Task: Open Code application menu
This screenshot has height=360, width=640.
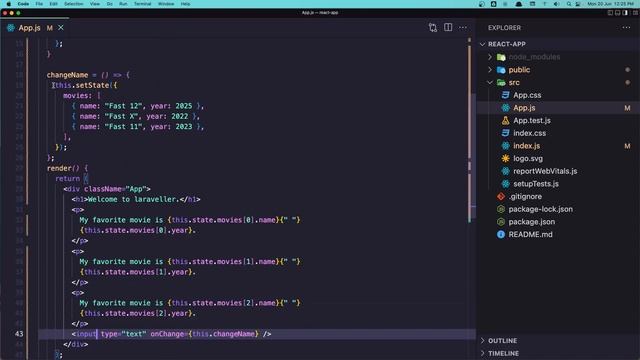Action: (x=23, y=4)
